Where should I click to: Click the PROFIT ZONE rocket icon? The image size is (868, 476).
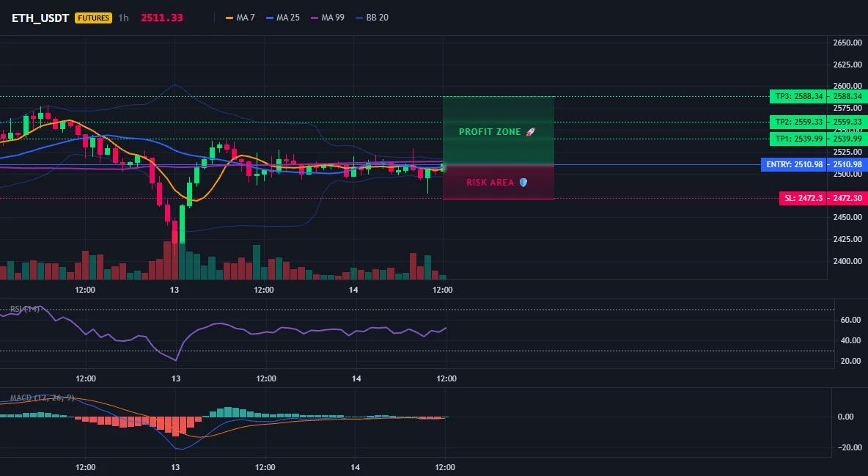tap(530, 132)
